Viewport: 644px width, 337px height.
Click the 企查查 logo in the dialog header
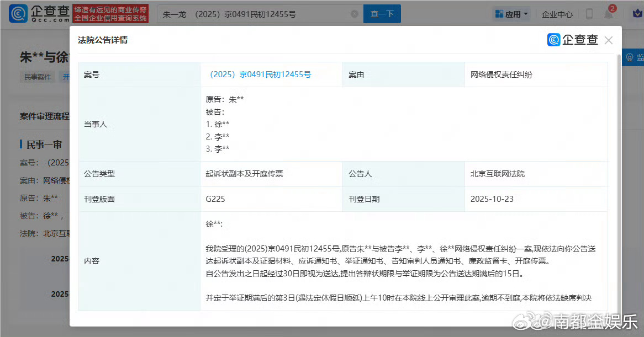coord(573,40)
